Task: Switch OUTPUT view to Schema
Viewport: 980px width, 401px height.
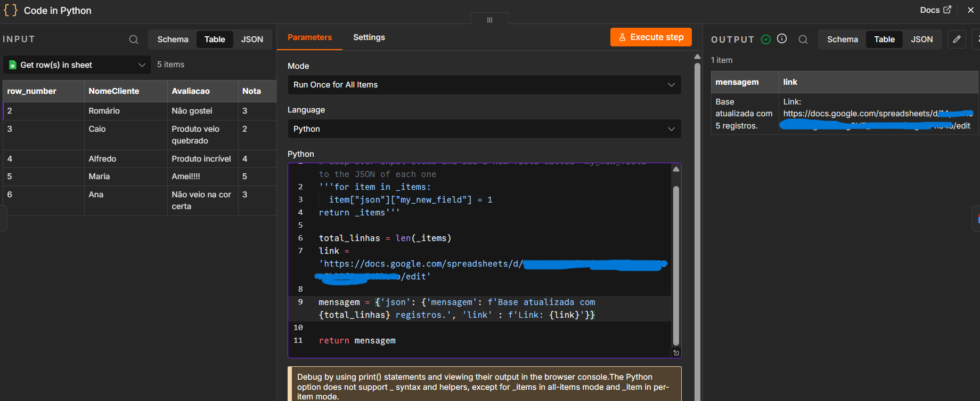Action: pyautogui.click(x=843, y=39)
